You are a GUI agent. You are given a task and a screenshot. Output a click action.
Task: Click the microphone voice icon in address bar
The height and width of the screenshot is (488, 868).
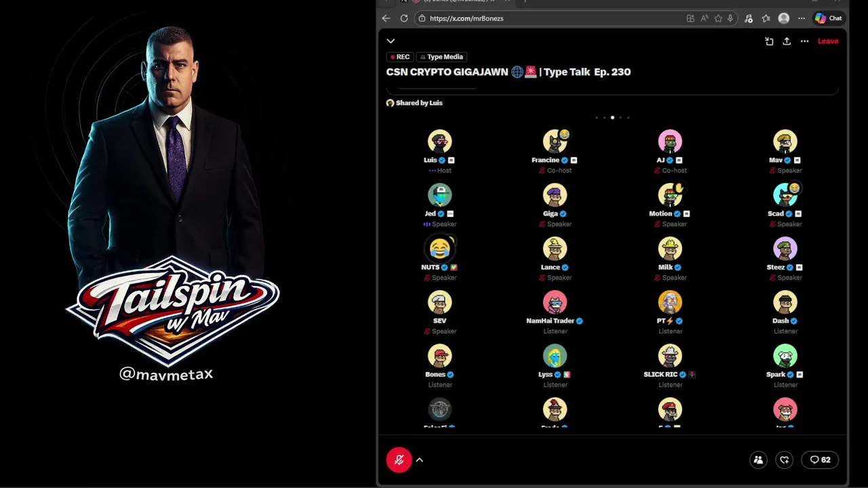click(730, 18)
